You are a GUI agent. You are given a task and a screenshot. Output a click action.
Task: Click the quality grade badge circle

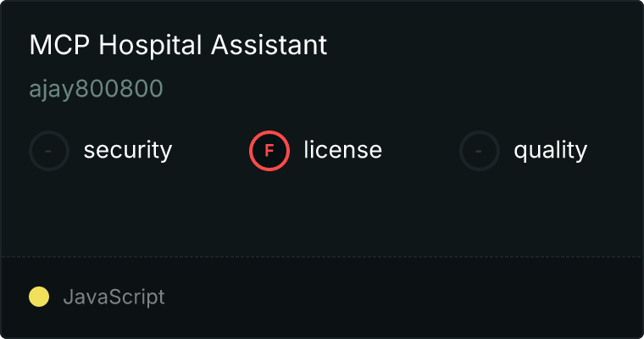pyautogui.click(x=480, y=151)
